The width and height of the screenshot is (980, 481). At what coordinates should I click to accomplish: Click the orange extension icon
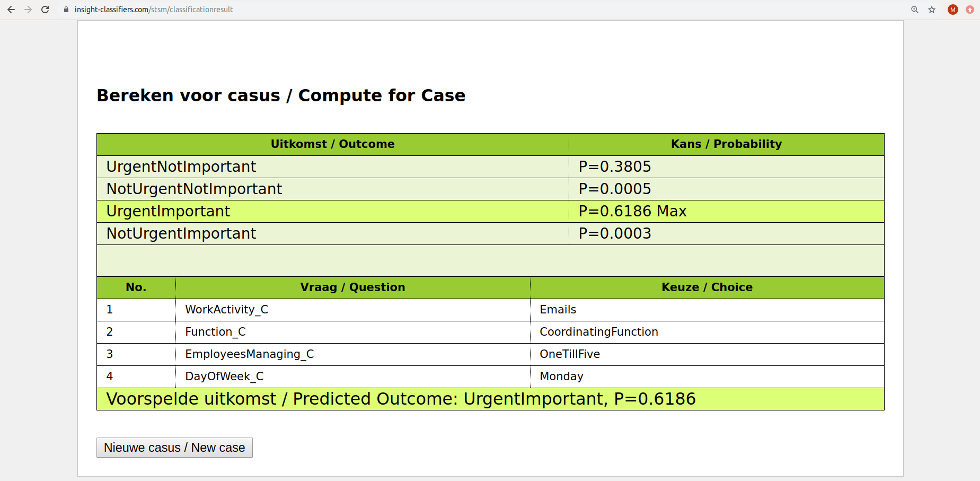coord(969,10)
